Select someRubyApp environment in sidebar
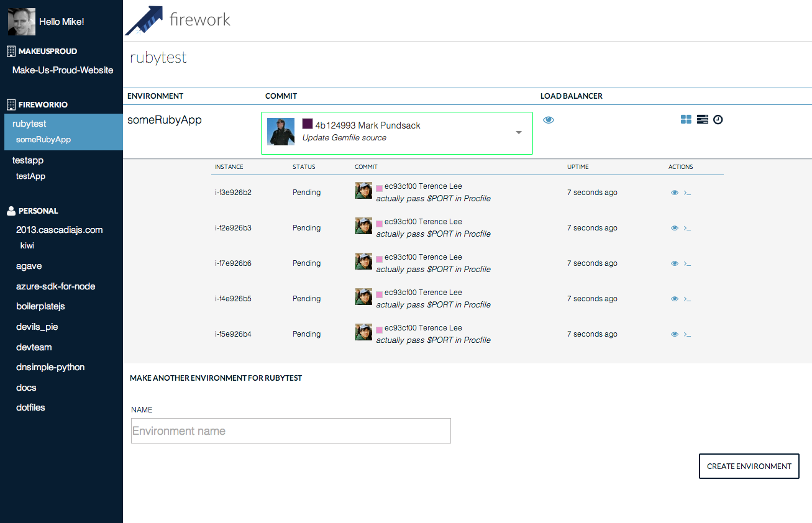 [x=43, y=140]
